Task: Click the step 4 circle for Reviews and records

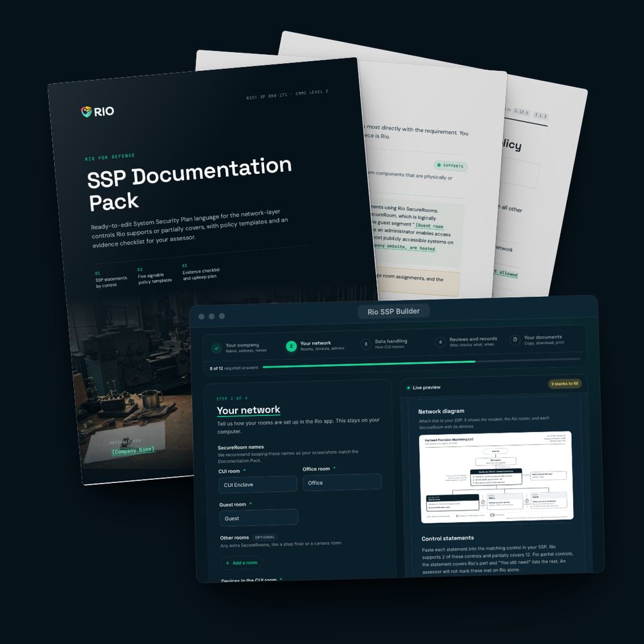Action: coord(440,342)
